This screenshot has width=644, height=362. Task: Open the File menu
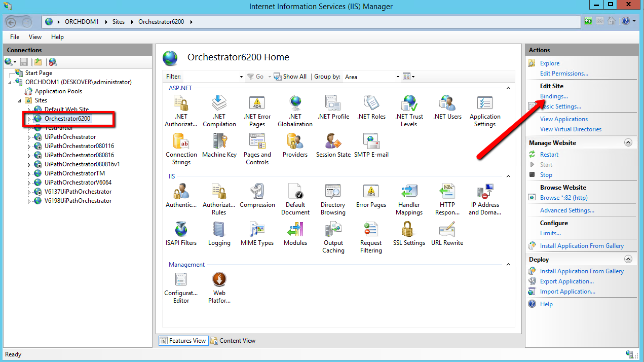[x=15, y=37]
